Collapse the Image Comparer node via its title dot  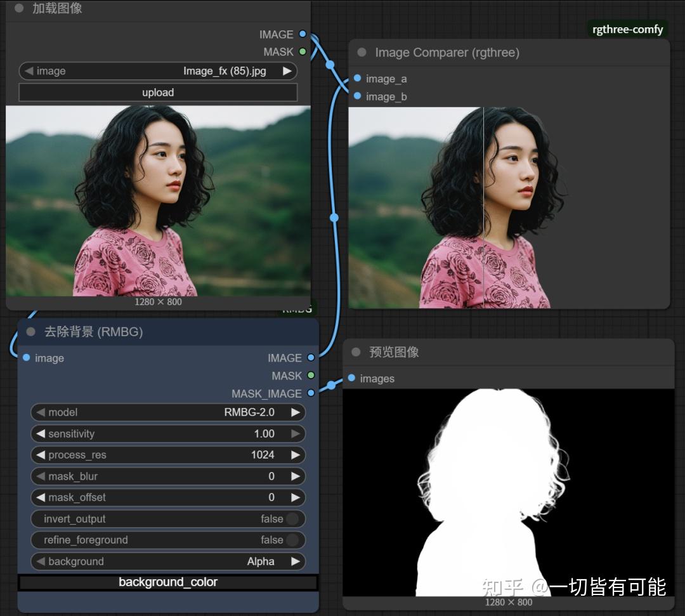click(361, 53)
